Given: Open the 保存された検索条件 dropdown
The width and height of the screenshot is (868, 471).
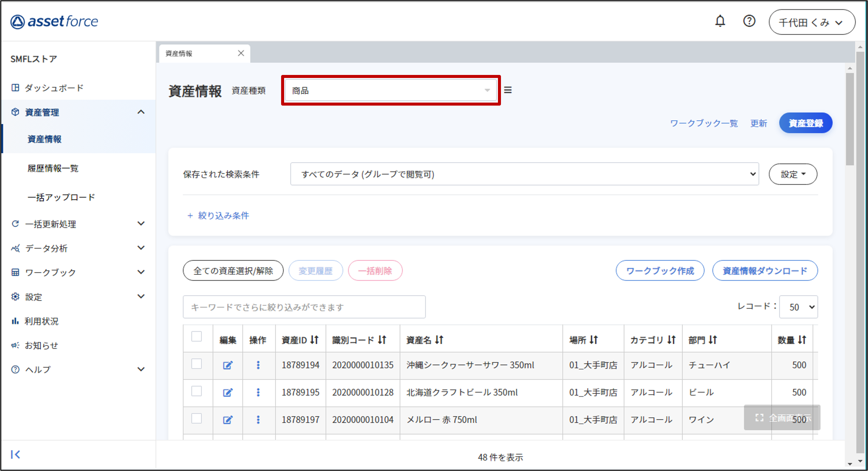Looking at the screenshot, I should pyautogui.click(x=524, y=174).
